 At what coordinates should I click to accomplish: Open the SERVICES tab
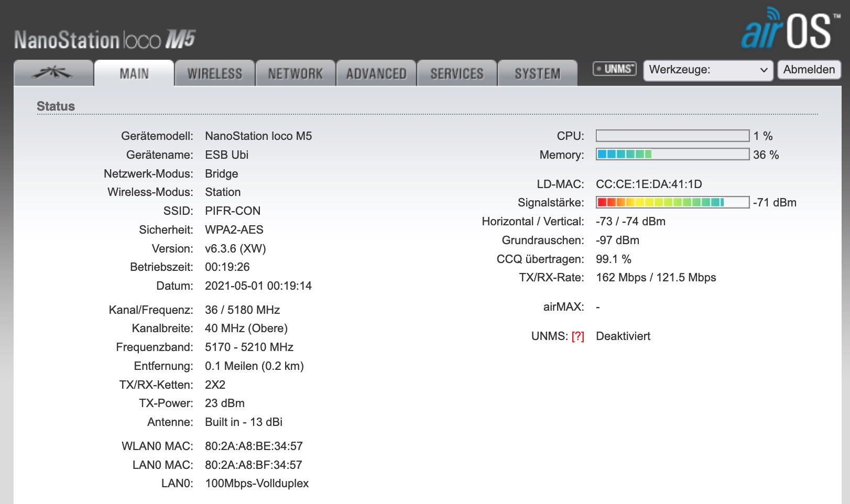(x=457, y=74)
